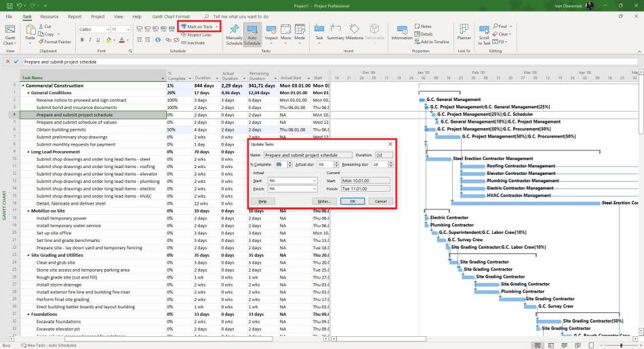Collapse the Long Lead Procurement summary task
Screen dimensions: 644x349
coord(28,152)
